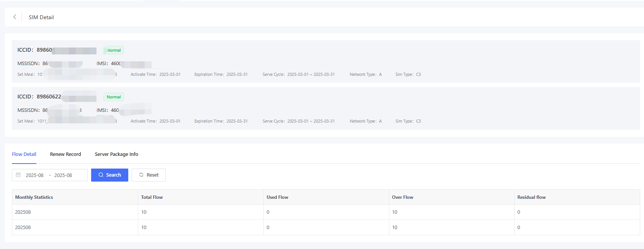Image resolution: width=644 pixels, height=249 pixels.
Task: Click the Normal status badge on second SIM
Action: point(114,97)
